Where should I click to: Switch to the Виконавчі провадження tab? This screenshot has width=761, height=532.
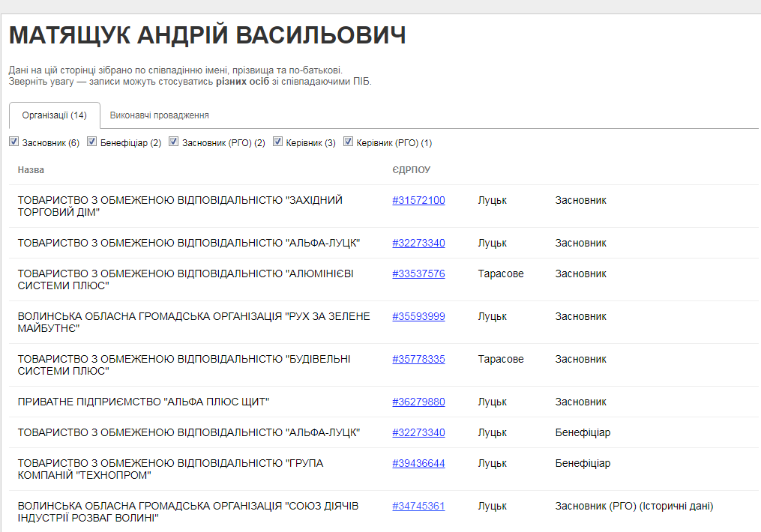click(159, 115)
